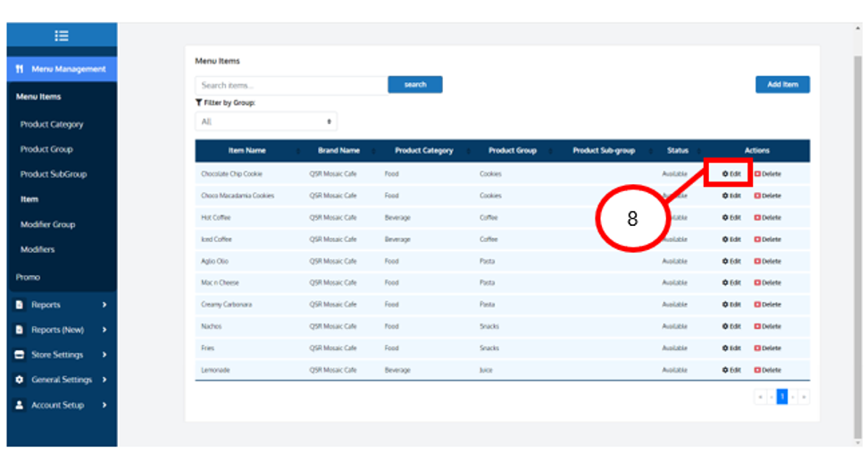Viewport: 868px width, 461px height.
Task: Expand General Settings sidebar section
Action: pyautogui.click(x=62, y=380)
